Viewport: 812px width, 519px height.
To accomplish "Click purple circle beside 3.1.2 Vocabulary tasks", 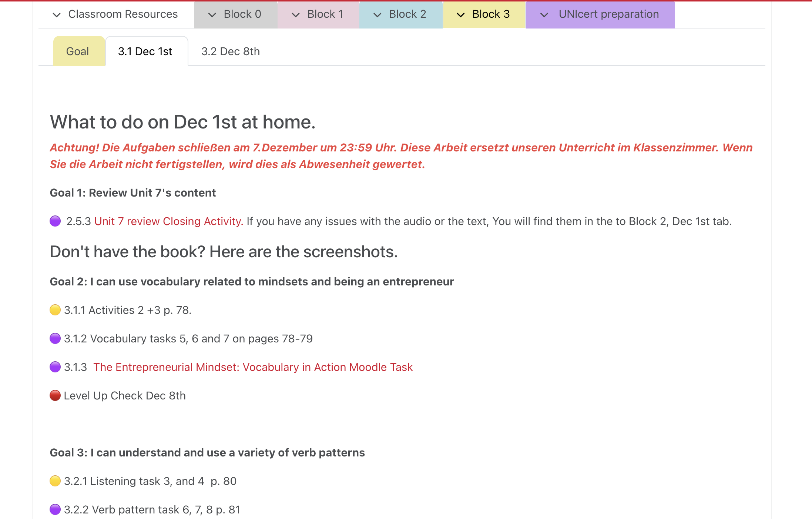I will coord(55,338).
